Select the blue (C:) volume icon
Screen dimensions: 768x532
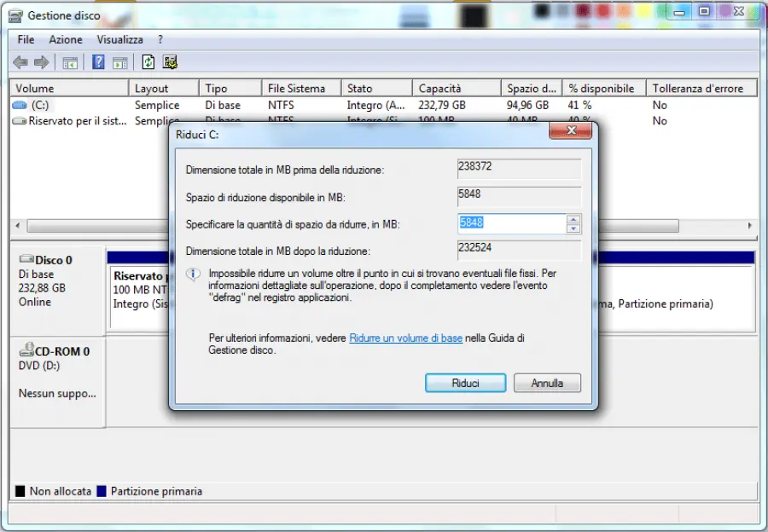[19, 104]
